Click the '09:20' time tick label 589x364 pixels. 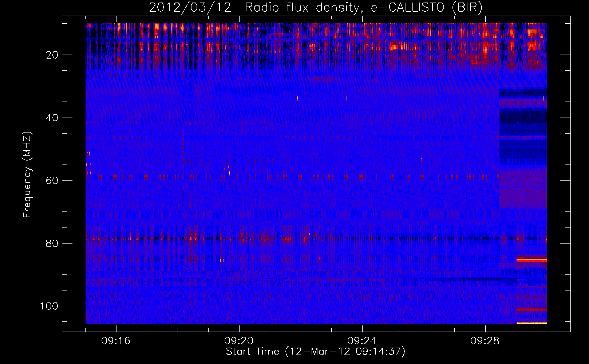pos(239,341)
